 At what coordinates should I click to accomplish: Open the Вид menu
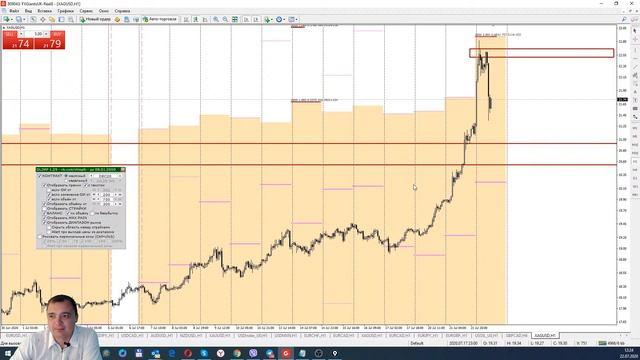(x=28, y=11)
